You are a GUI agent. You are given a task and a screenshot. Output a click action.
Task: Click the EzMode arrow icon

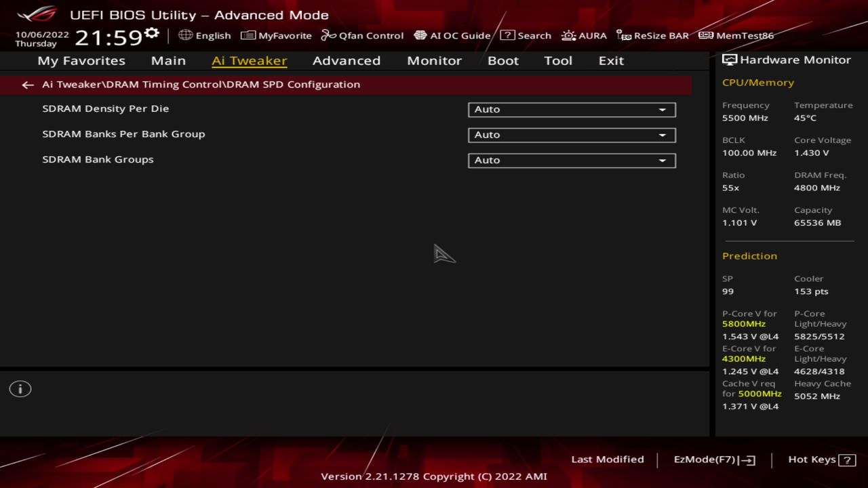coord(747,460)
